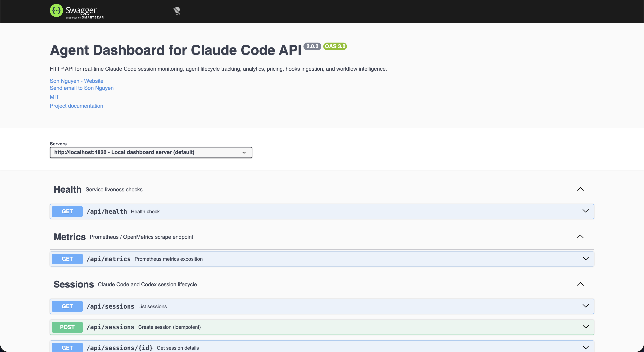This screenshot has height=352, width=644.
Task: Click GET badge on /api/health
Action: [x=67, y=211]
